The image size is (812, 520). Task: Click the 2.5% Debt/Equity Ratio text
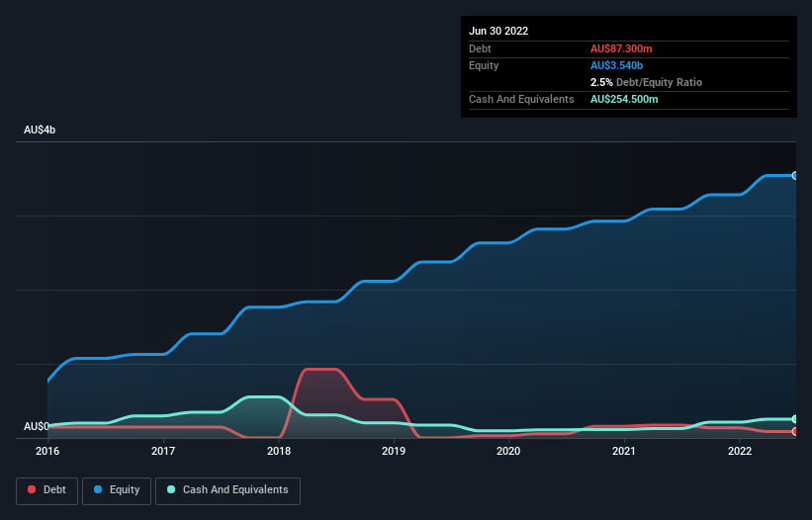646,82
